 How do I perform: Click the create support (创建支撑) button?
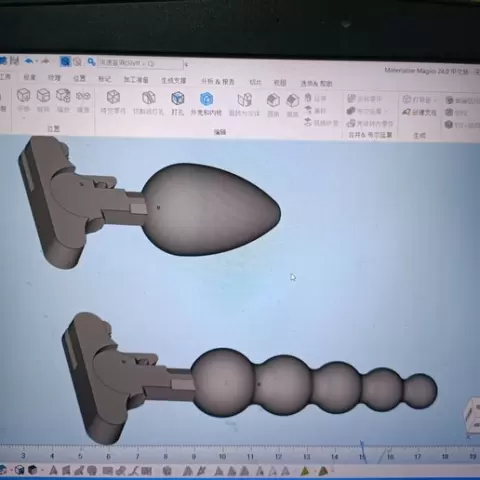click(x=419, y=112)
